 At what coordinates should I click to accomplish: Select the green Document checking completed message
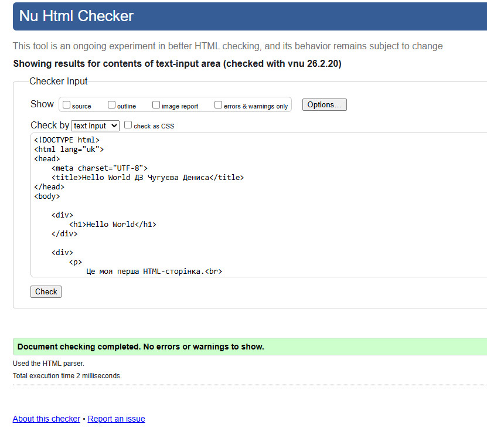pos(141,347)
